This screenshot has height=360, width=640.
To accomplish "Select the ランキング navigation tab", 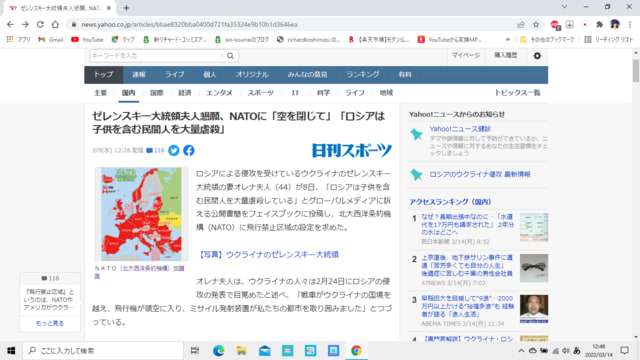I will point(363,75).
